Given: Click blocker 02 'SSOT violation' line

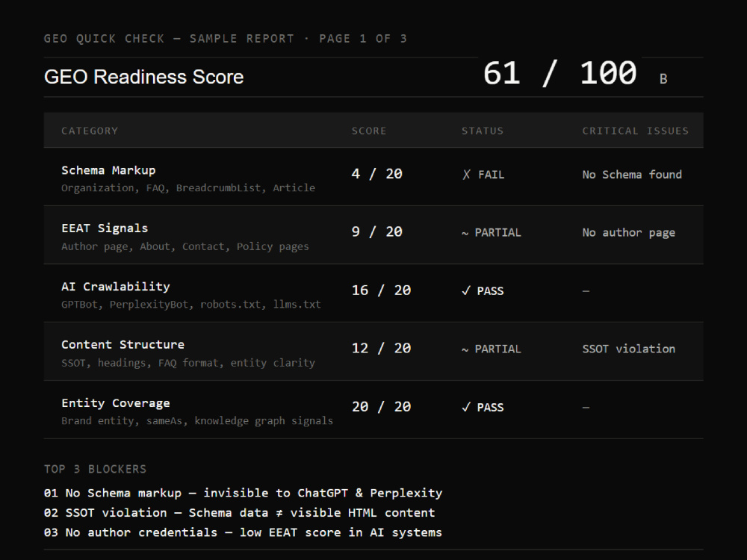Looking at the screenshot, I should tap(239, 513).
